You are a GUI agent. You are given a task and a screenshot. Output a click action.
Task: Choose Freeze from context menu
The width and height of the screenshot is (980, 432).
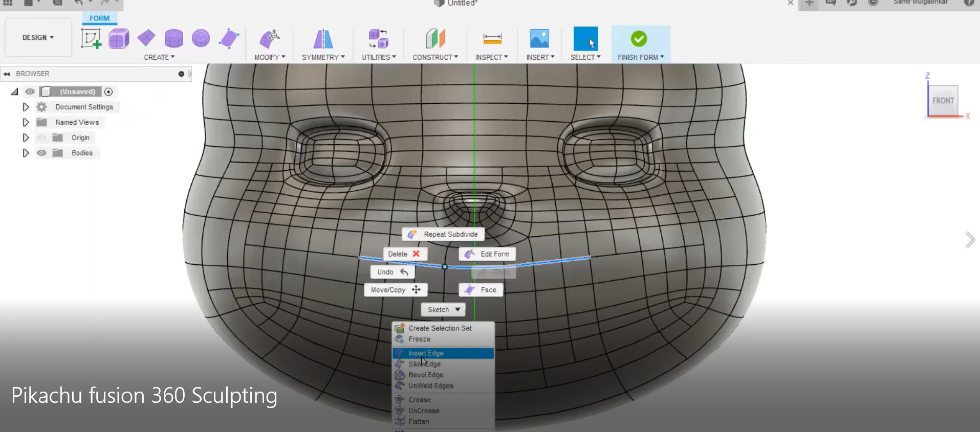[443, 339]
